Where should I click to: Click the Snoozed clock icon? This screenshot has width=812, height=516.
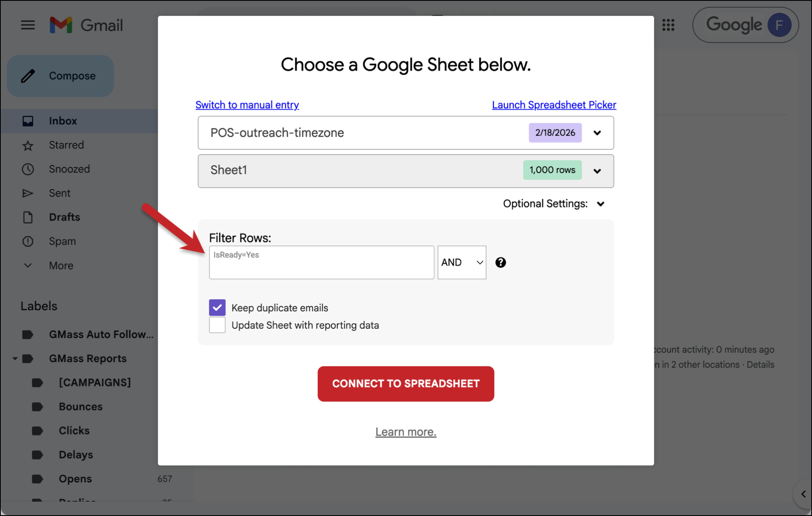28,169
